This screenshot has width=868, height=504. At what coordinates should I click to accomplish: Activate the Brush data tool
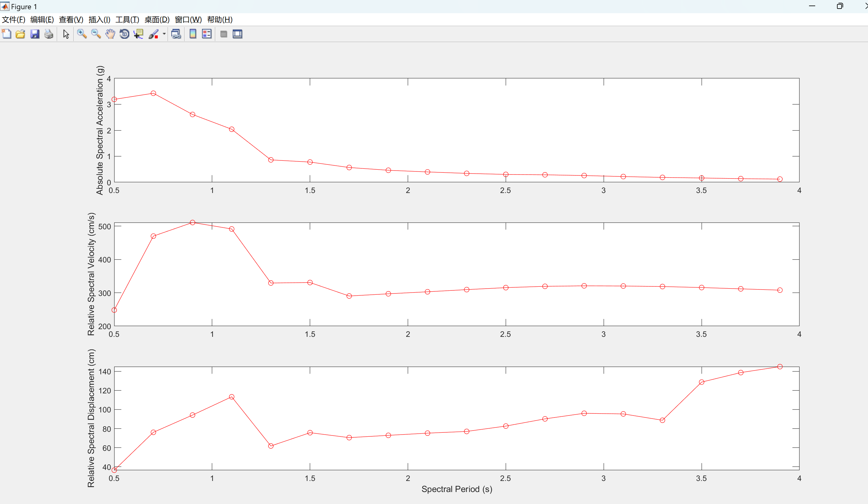[x=153, y=34]
